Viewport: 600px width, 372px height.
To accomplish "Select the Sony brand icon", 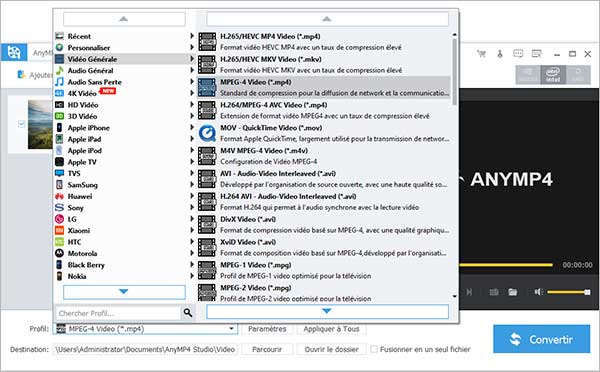I will coord(59,207).
